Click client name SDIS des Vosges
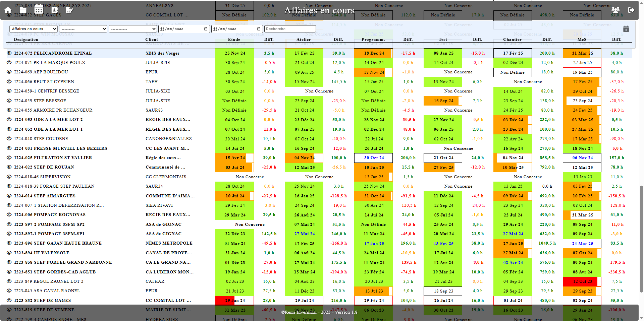 click(x=162, y=53)
